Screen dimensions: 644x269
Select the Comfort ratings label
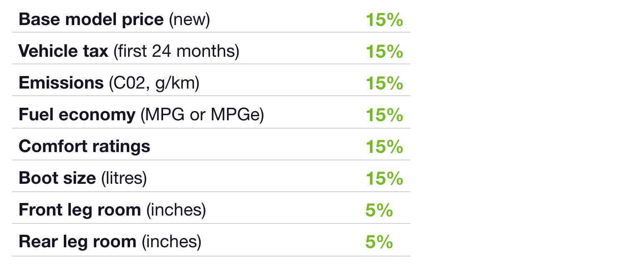[x=85, y=146]
